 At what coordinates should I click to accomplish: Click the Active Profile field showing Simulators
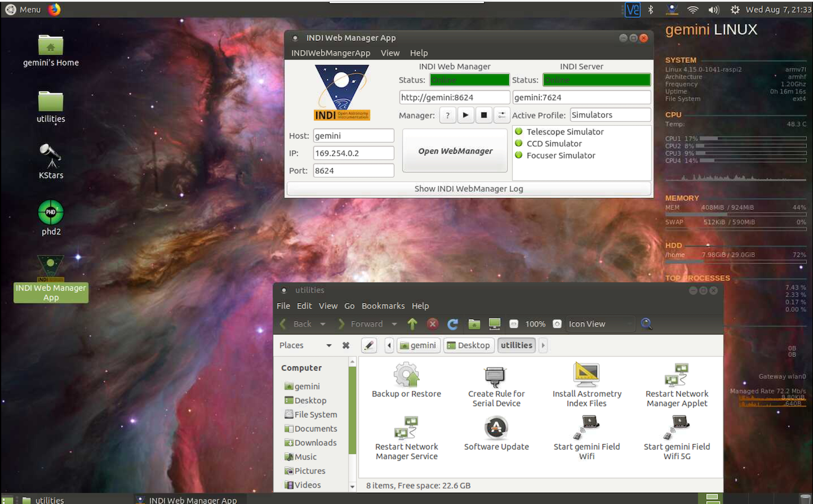(610, 115)
